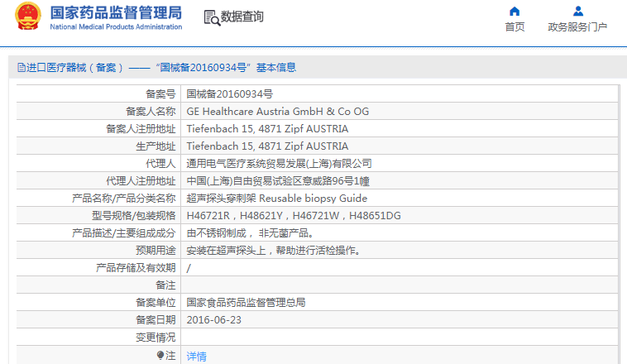Click National Medical Products Administration subtitle
627x364 pixels.
(116, 26)
